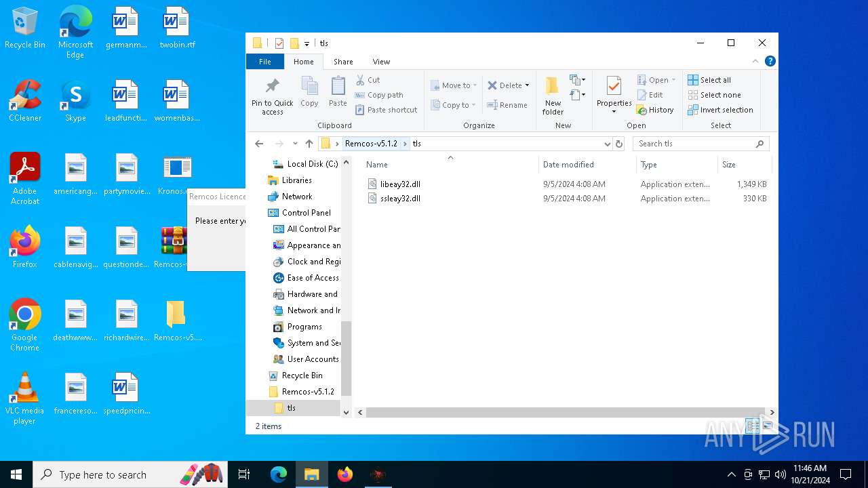Click Properties icon in title bar
The width and height of the screenshot is (868, 488).
tap(279, 43)
